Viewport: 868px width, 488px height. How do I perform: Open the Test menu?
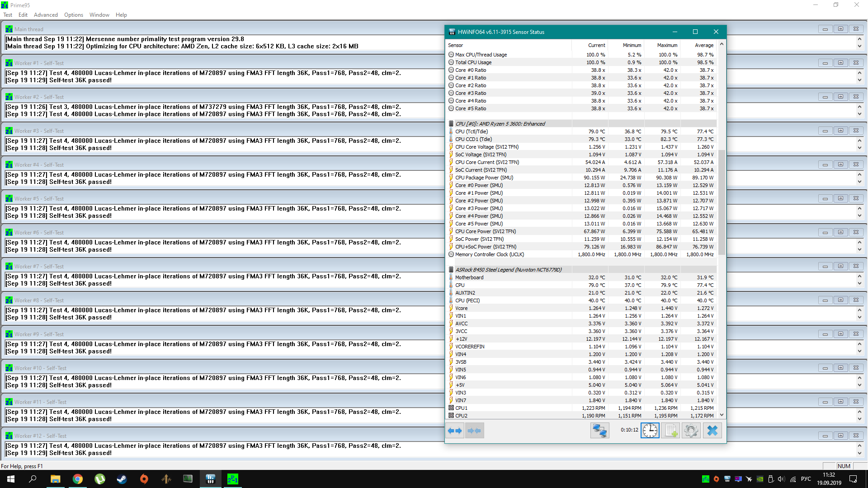[x=8, y=15]
